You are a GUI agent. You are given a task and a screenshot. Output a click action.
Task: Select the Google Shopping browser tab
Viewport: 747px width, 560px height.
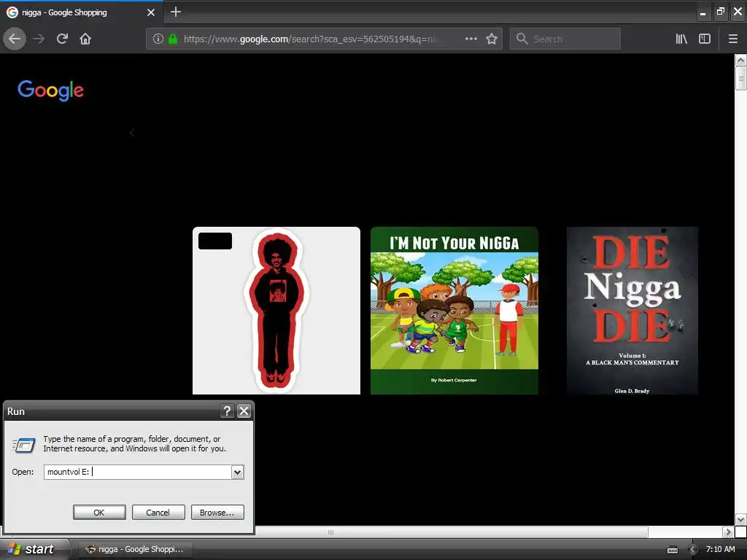[x=81, y=12]
